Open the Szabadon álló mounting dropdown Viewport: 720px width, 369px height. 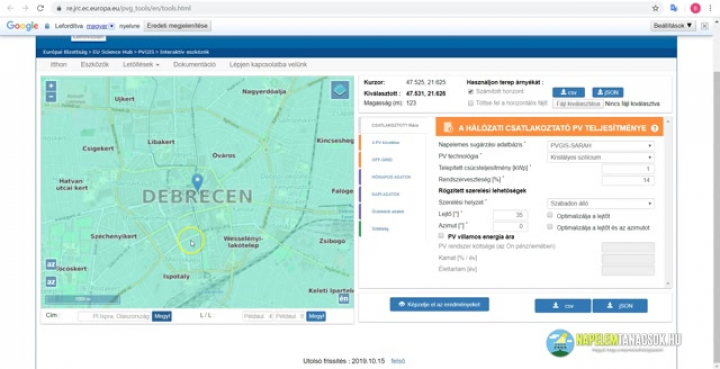coord(601,203)
